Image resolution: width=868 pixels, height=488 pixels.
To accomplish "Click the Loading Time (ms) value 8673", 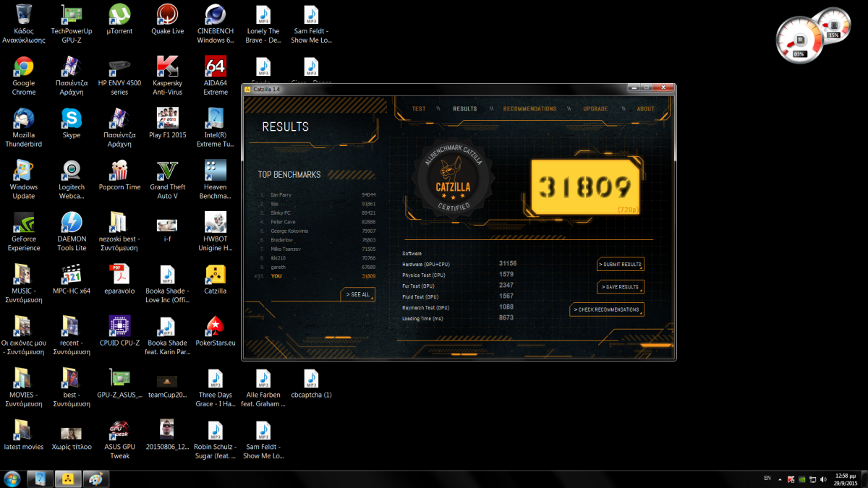I will click(x=506, y=317).
